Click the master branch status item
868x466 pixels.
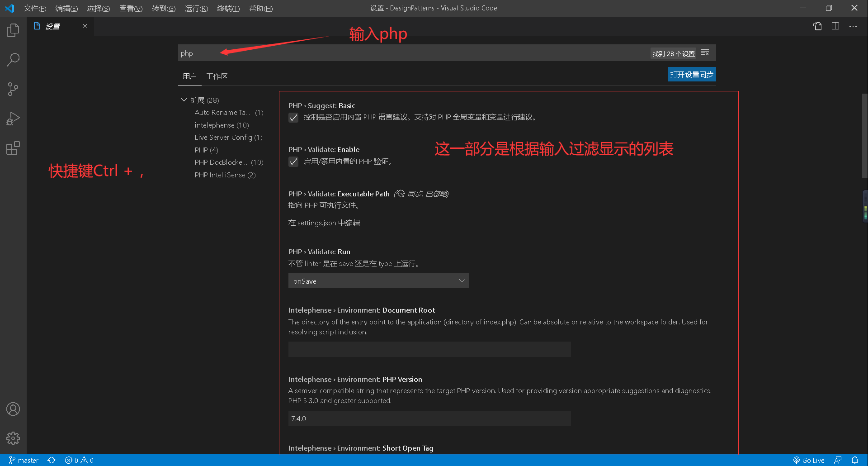click(24, 460)
